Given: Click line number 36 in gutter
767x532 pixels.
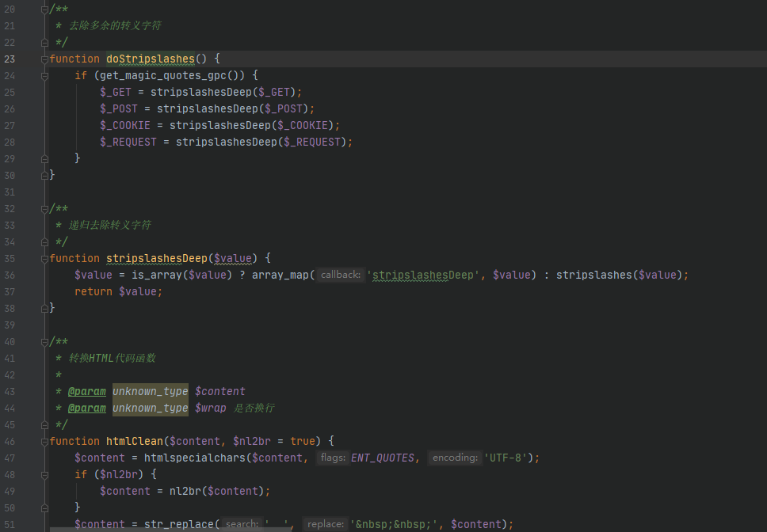Looking at the screenshot, I should (10, 275).
